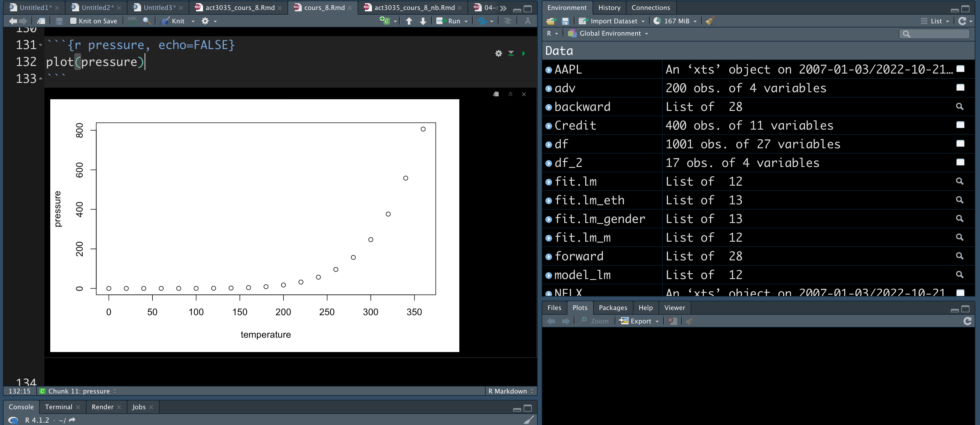
Task: Switch to the visual markdown editor
Action: [x=528, y=21]
